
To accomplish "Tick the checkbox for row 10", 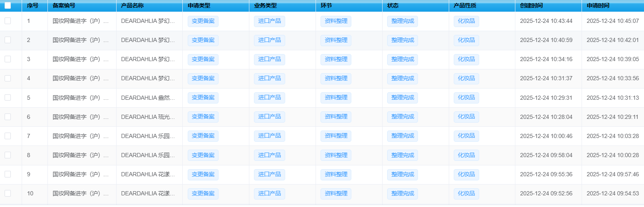I will (x=8, y=193).
